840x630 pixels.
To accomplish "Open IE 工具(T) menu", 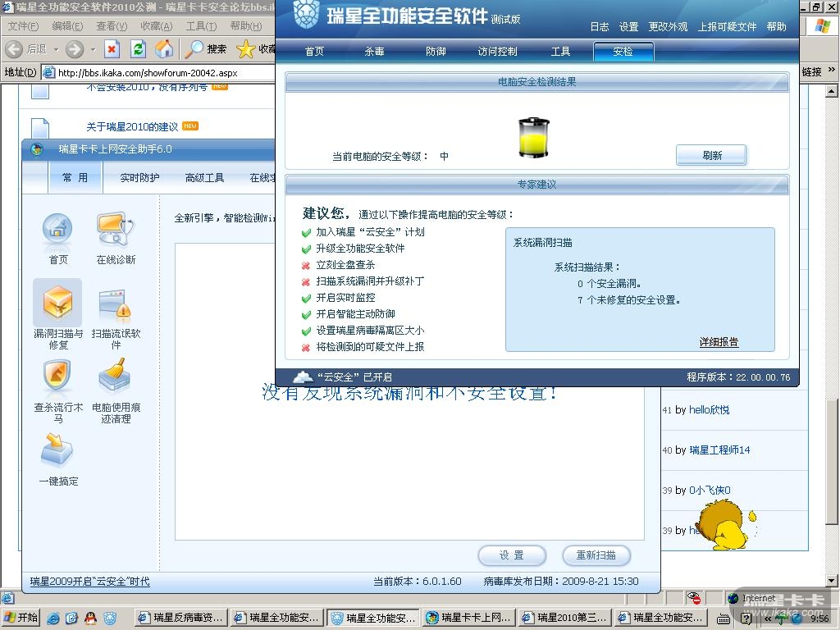I will point(201,26).
